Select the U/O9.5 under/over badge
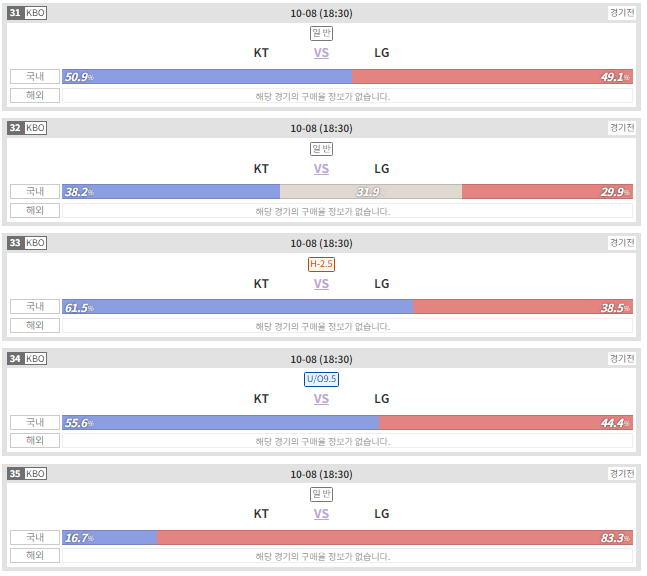Viewport: 647px width, 576px height. (x=321, y=379)
